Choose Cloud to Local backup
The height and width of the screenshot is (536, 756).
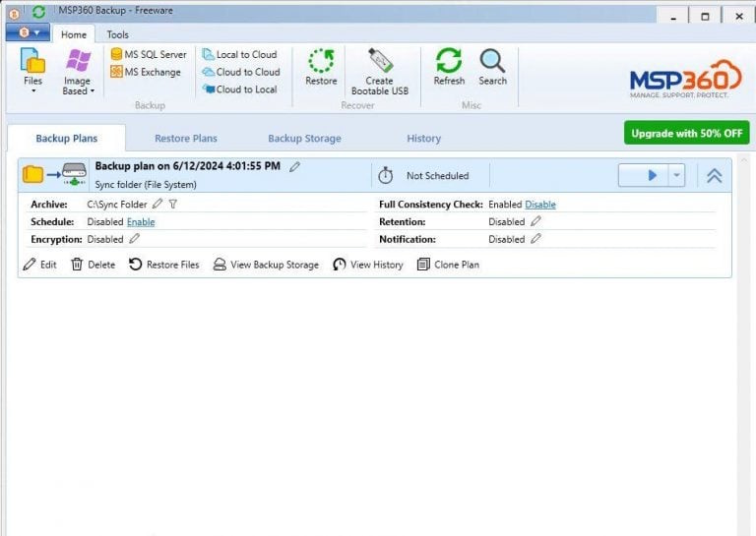click(x=239, y=89)
